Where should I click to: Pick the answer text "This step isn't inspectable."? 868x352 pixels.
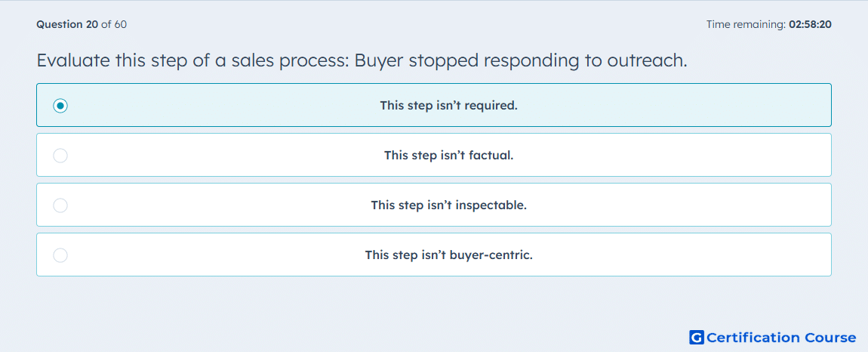[449, 205]
